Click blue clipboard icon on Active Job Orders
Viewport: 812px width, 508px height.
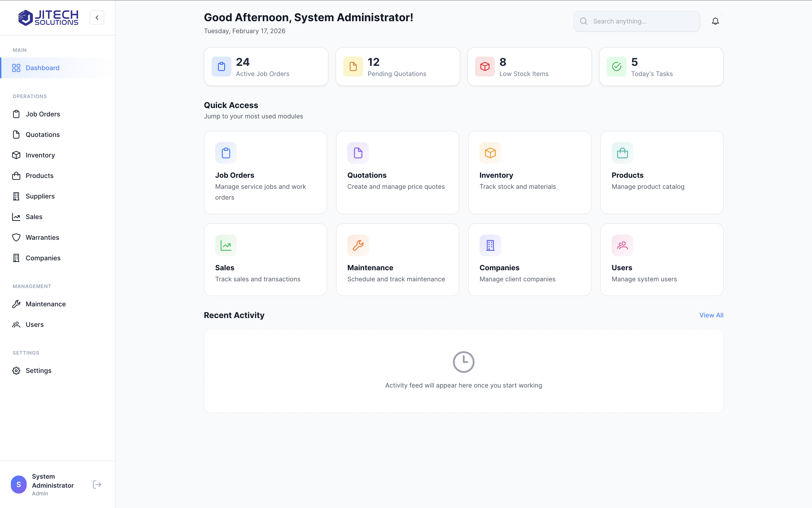[221, 67]
